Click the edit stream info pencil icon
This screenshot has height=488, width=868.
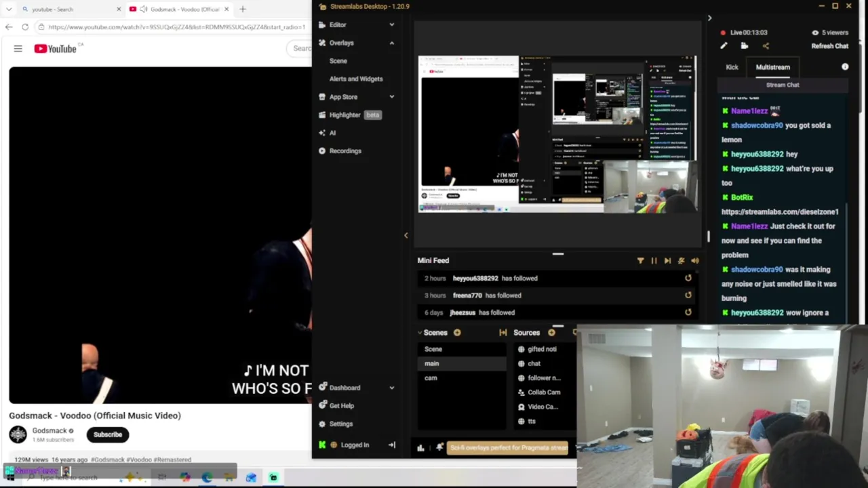(x=724, y=46)
